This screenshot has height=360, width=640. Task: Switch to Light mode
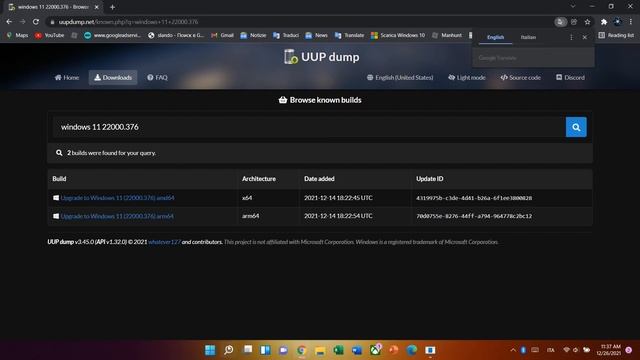(x=467, y=78)
